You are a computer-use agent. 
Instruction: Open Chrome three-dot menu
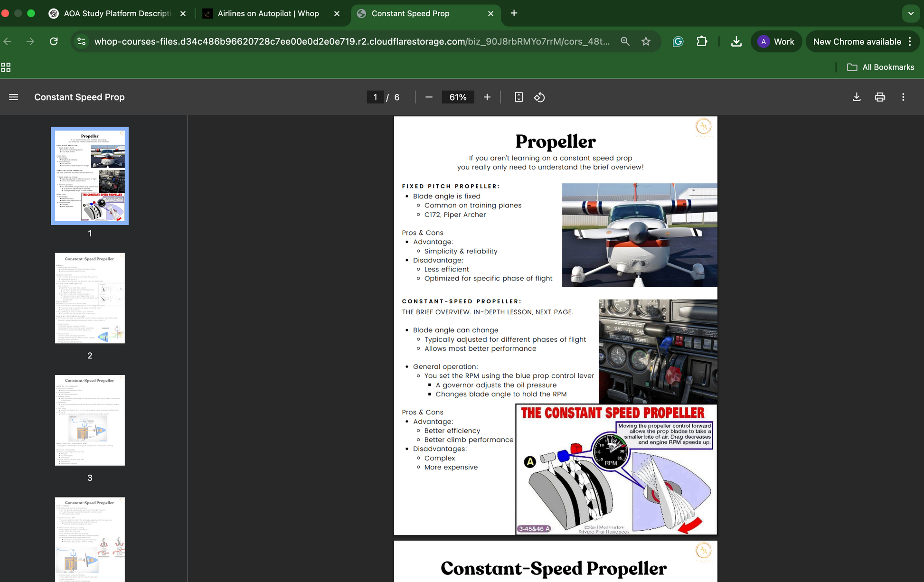pos(910,41)
